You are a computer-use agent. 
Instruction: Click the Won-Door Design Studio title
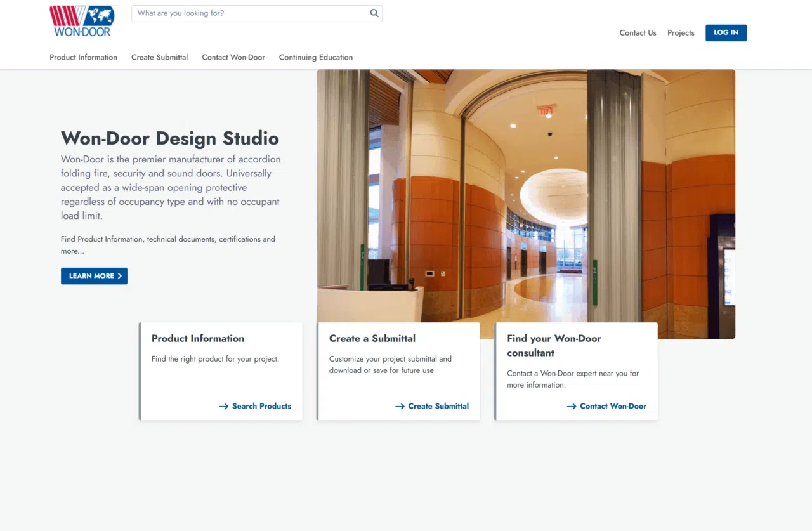170,138
